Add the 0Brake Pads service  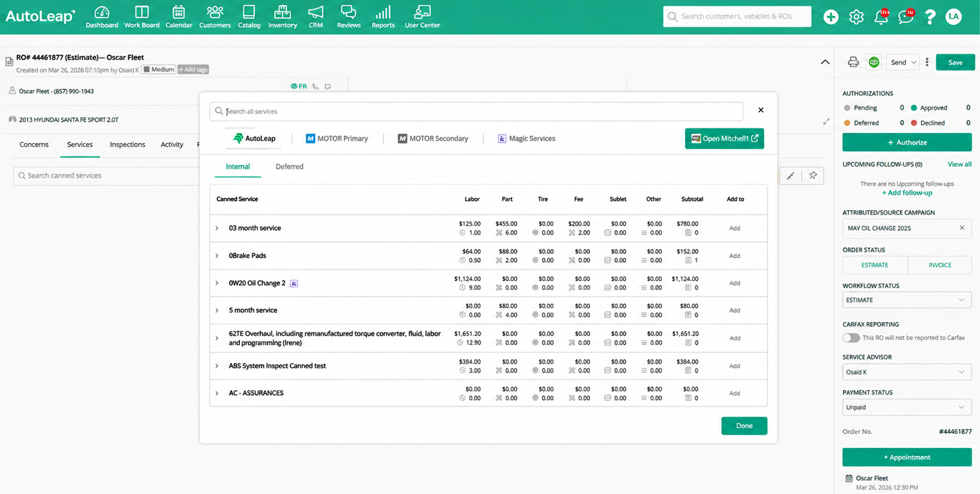[x=735, y=256]
